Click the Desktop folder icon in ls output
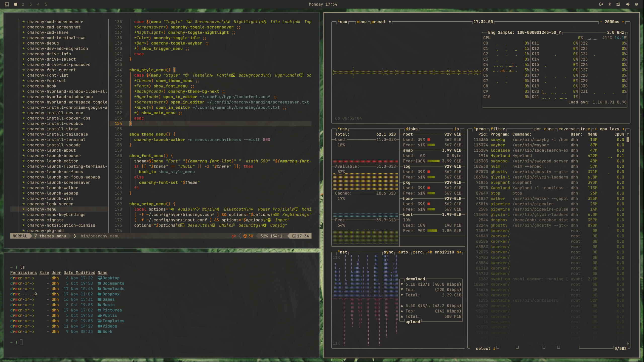Image resolution: width=644 pixels, height=362 pixels. tap(100, 278)
